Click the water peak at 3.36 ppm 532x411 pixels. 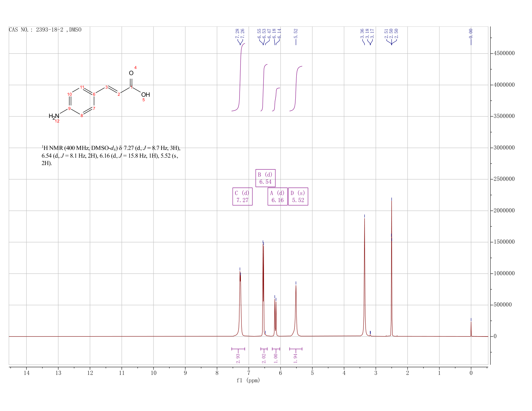pos(364,277)
